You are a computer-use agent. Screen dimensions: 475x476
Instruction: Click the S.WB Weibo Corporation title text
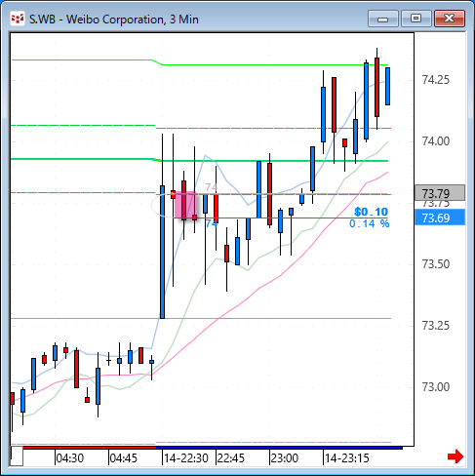pyautogui.click(x=114, y=20)
